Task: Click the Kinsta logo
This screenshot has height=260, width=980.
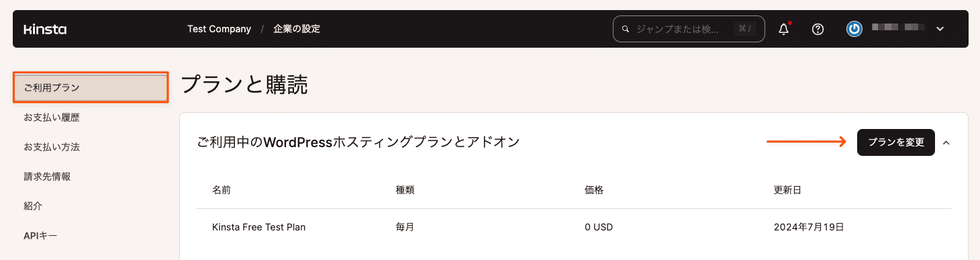Action: 45,29
